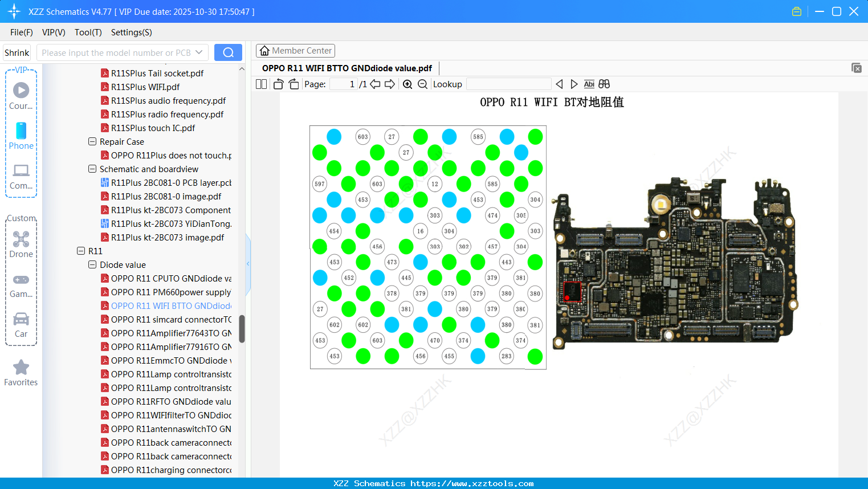
Task: Zoom in on the PDF
Action: (407, 84)
